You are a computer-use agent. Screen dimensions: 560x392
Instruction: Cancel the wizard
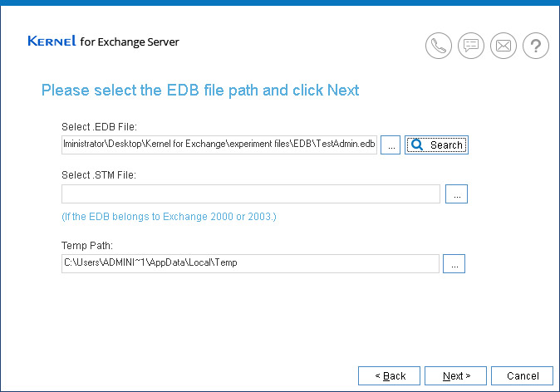[x=522, y=376]
